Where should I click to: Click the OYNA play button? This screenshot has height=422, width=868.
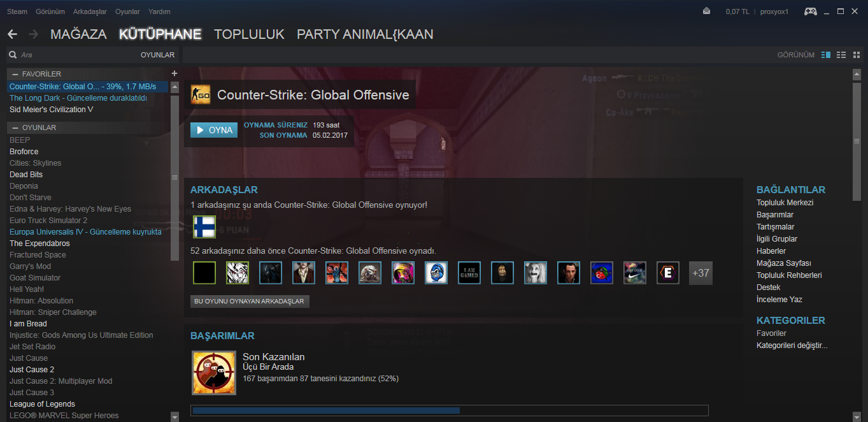click(x=214, y=130)
